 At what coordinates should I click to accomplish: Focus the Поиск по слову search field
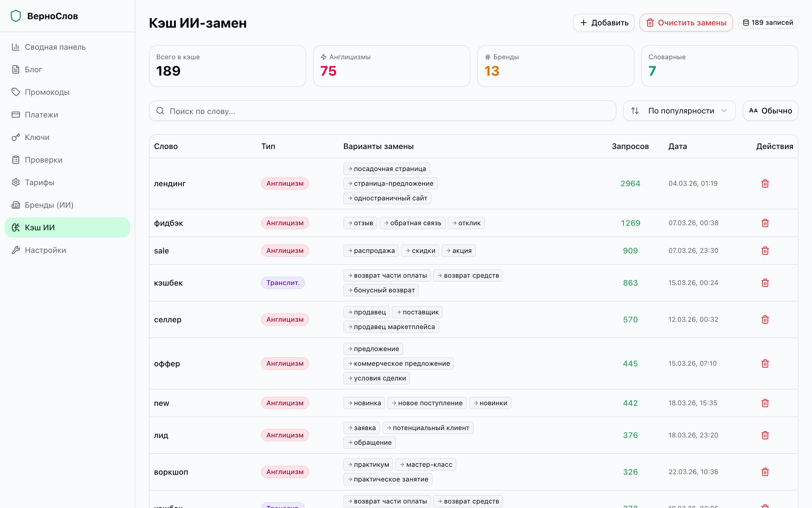(x=383, y=111)
